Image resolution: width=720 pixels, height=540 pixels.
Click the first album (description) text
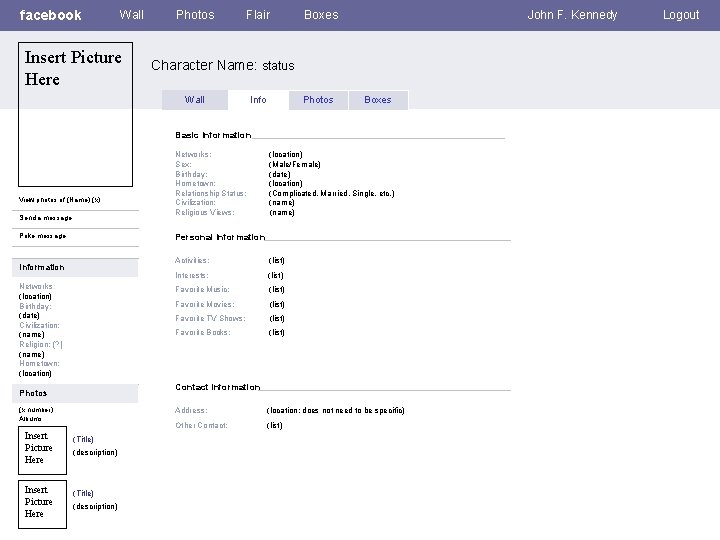95,452
